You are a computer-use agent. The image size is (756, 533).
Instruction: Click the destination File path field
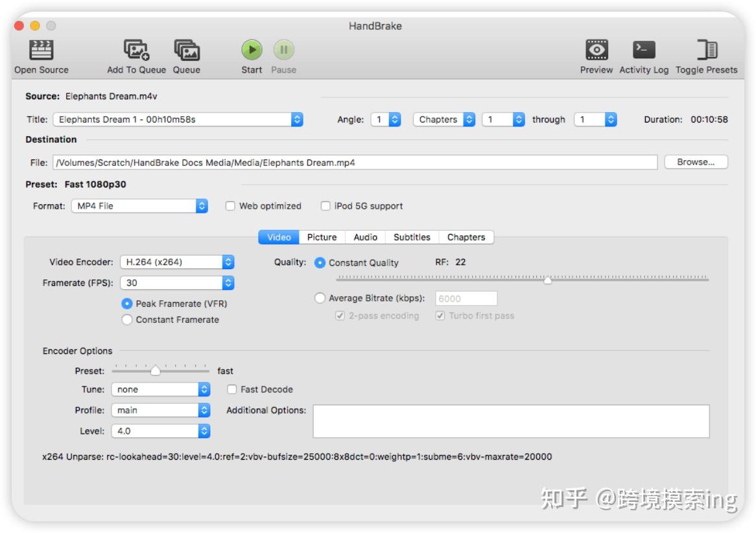[x=355, y=163]
